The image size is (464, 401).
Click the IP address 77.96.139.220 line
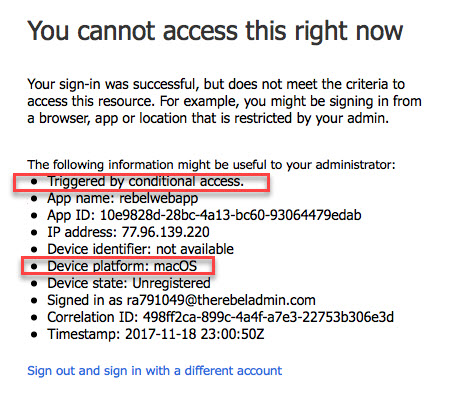pos(128,232)
